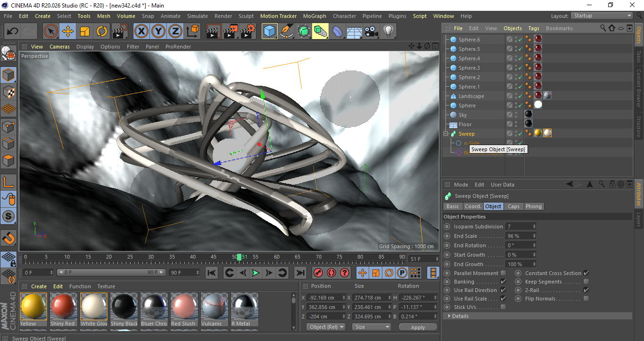Add a Light object bulb icon
The height and width of the screenshot is (341, 644).
coord(388,32)
